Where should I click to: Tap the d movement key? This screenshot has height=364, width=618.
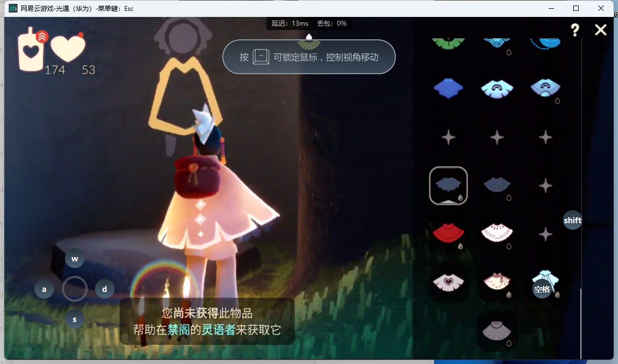[104, 289]
